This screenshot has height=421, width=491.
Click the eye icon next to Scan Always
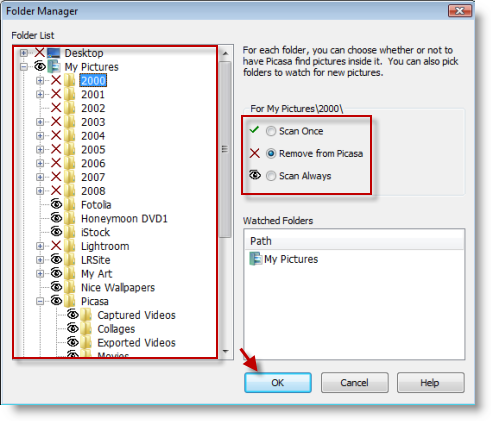coord(255,174)
